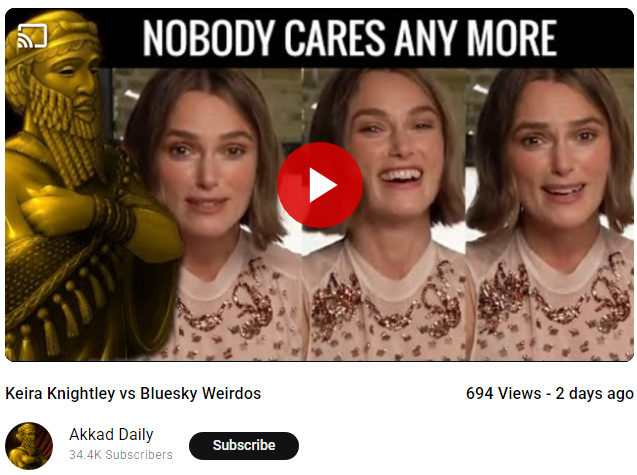Viewport: 637px width, 475px height.
Task: Click the 'NOBODY CARES ANY MORE' banner text
Action: 350,38
